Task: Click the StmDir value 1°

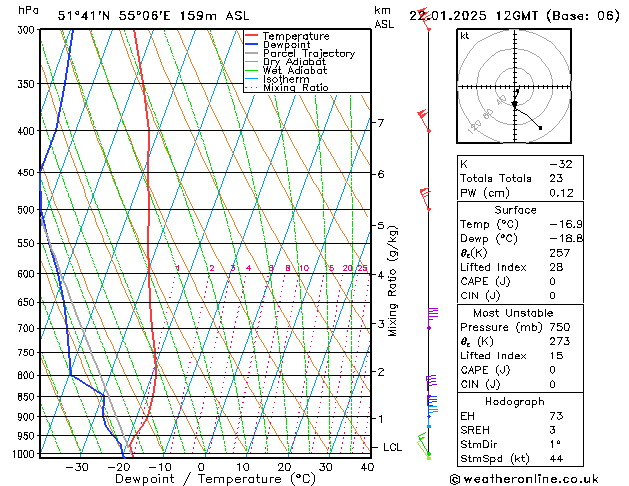Action: click(555, 444)
